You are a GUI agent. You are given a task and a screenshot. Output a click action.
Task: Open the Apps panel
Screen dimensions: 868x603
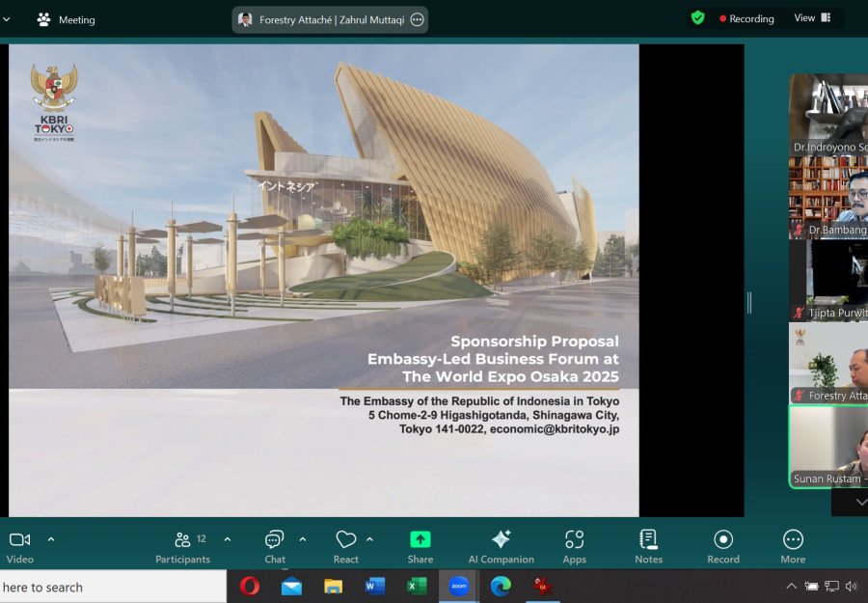[x=575, y=546]
